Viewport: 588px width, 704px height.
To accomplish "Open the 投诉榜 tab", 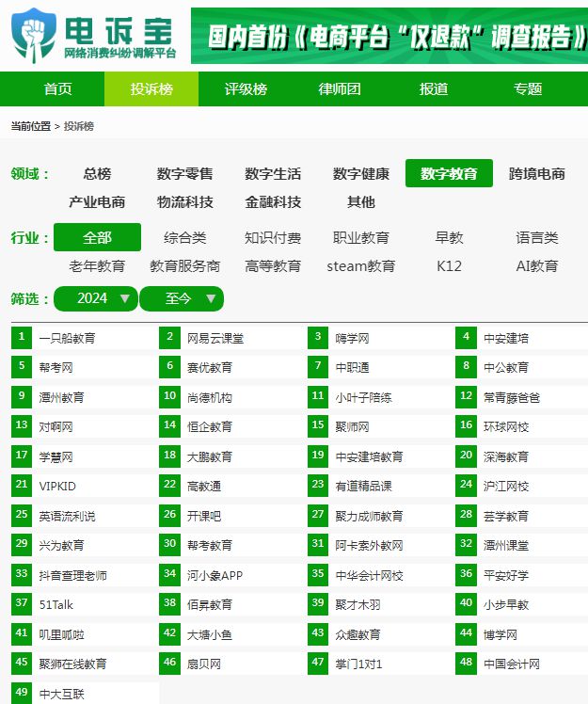I will (x=151, y=88).
